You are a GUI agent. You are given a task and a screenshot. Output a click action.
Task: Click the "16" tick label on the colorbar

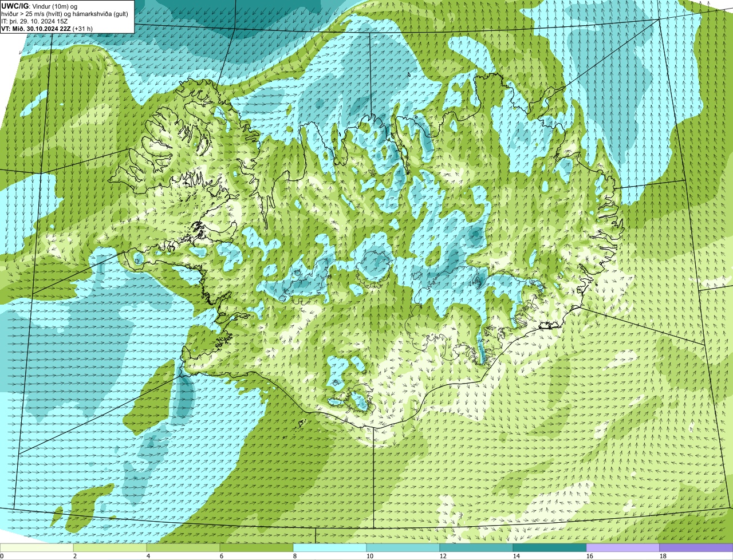(x=590, y=556)
